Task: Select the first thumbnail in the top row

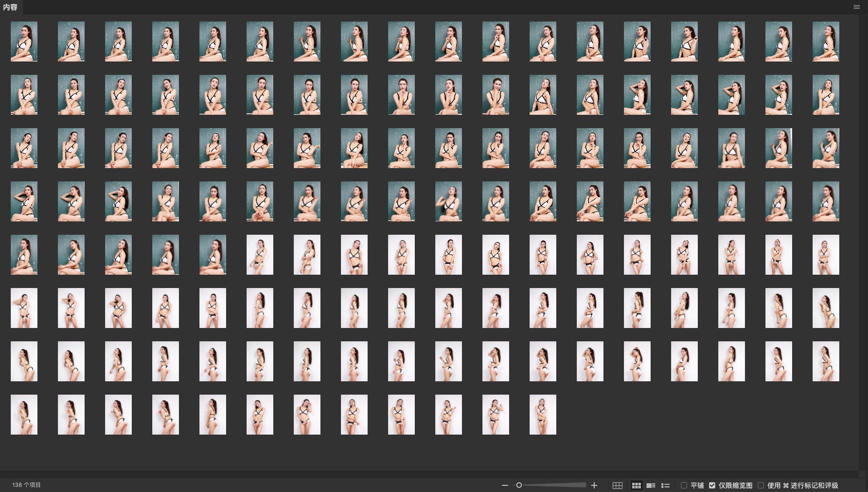Action: (24, 42)
